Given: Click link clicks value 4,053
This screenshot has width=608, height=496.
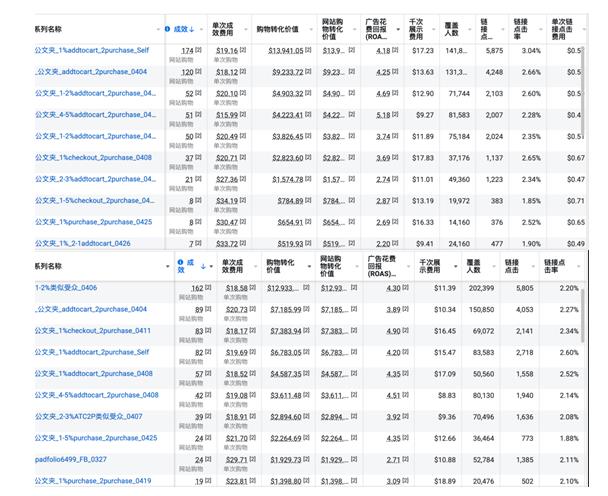Looking at the screenshot, I should (x=525, y=309).
